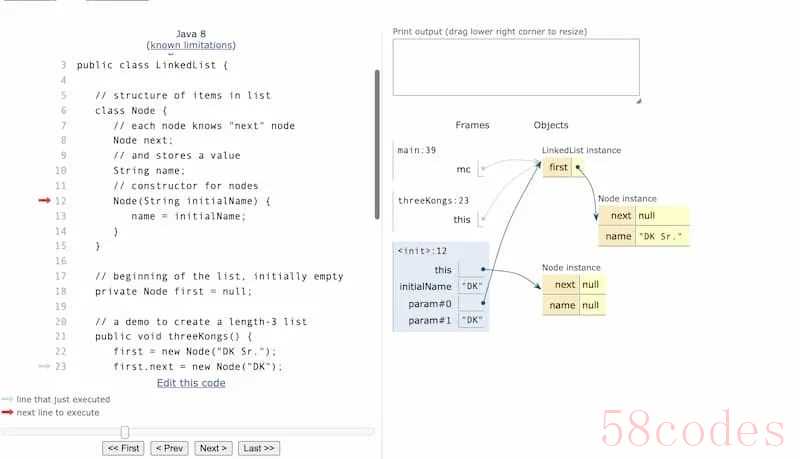The image size is (800, 459).
Task: Open the known limitations link
Action: point(191,45)
